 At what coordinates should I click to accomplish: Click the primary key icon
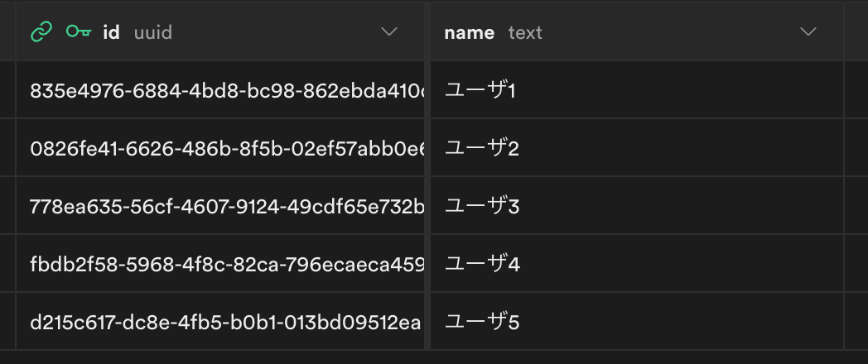pyautogui.click(x=78, y=32)
